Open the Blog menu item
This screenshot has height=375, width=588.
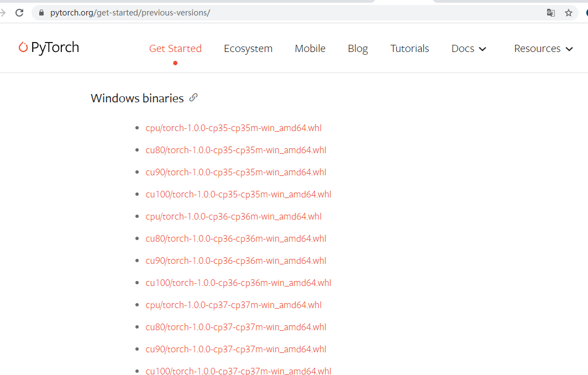click(x=358, y=49)
